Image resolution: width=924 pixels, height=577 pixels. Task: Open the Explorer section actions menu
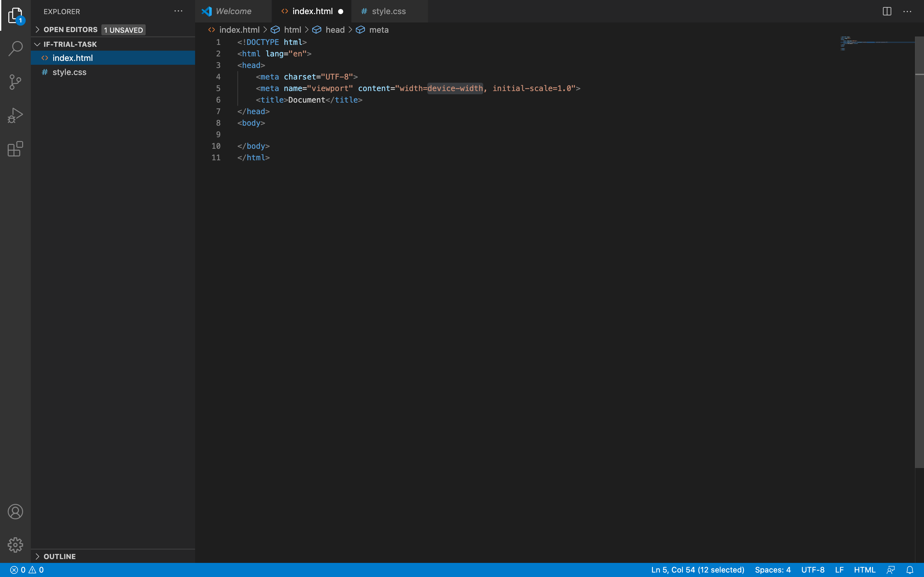[178, 11]
